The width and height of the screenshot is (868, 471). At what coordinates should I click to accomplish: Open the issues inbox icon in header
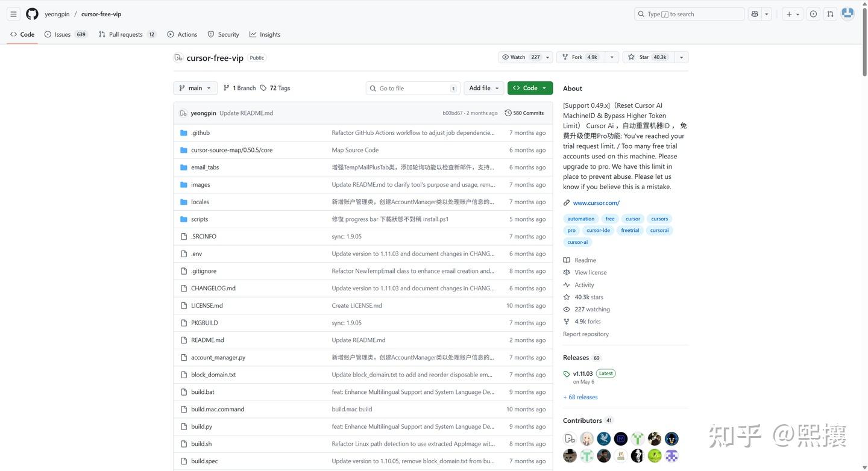pos(813,14)
